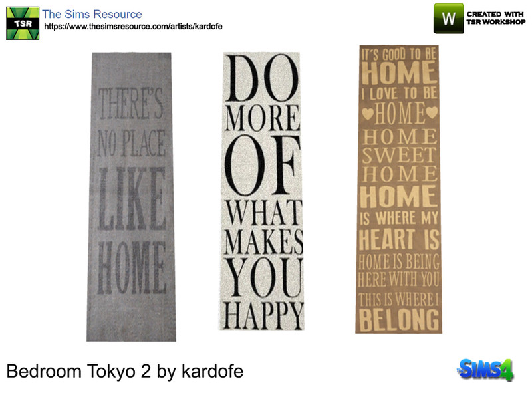
Task: Click the LIKE word on gray rug
Action: pos(132,199)
